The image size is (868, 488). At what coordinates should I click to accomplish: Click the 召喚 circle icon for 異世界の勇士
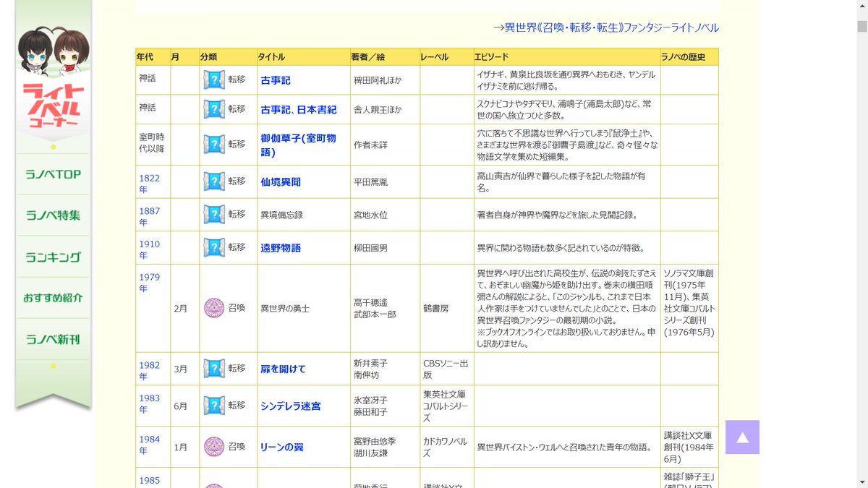click(215, 309)
